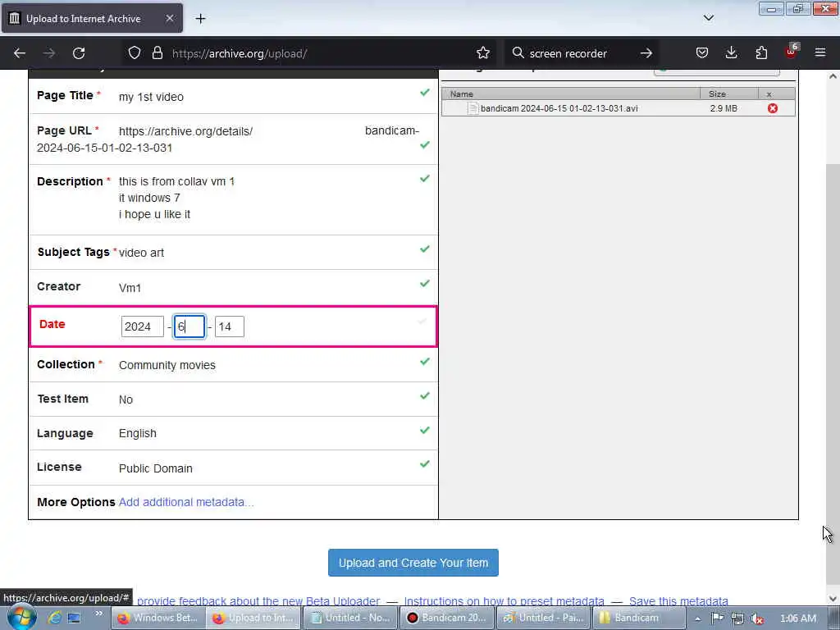The width and height of the screenshot is (840, 630).
Task: Submit the search with the arrow icon
Action: point(646,53)
